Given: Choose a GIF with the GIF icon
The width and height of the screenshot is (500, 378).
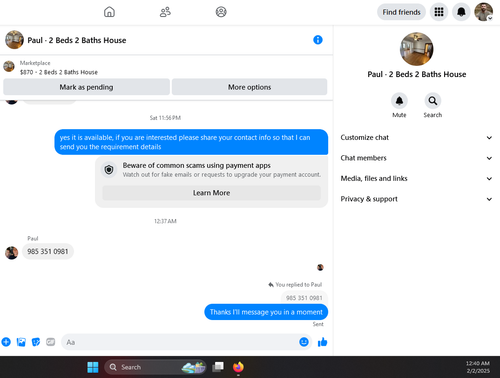Looking at the screenshot, I should tap(50, 342).
